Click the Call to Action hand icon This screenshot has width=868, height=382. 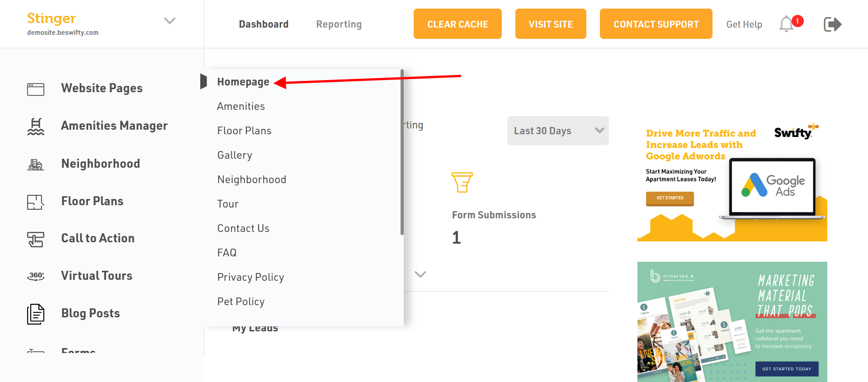click(x=36, y=240)
